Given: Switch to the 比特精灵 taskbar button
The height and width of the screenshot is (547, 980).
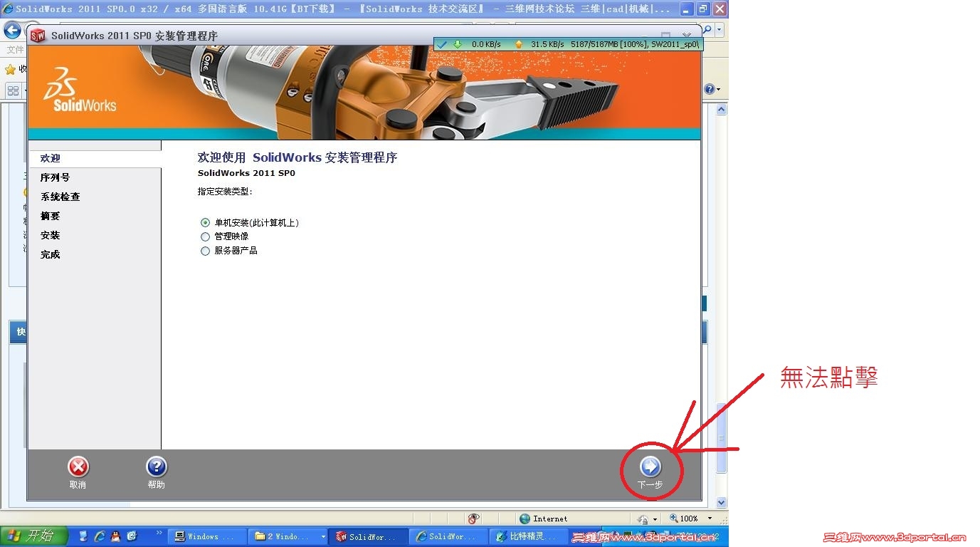Looking at the screenshot, I should tap(528, 536).
